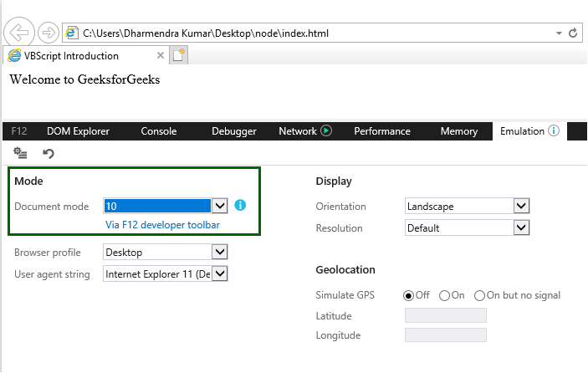The width and height of the screenshot is (588, 373).
Task: Click the persist emulation settings icon
Action: 21,154
